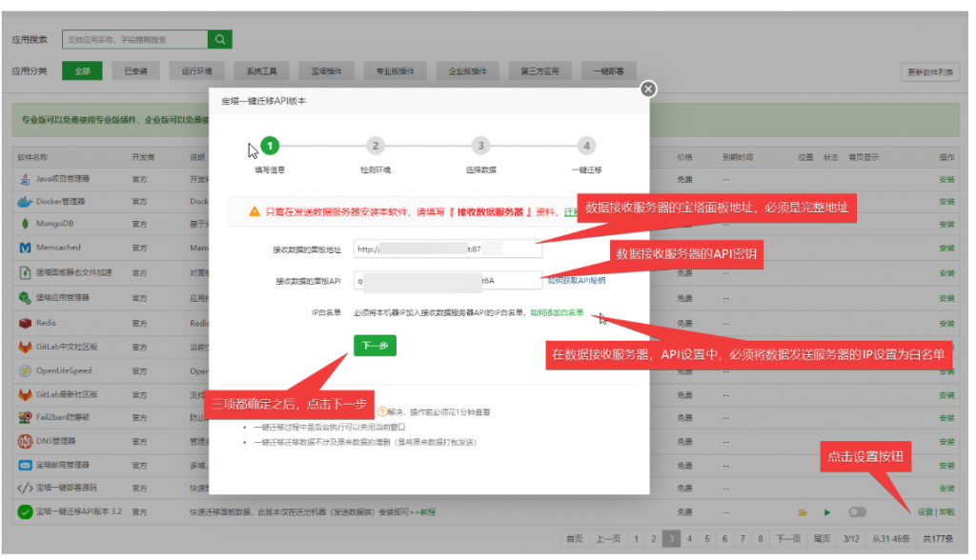Select the 企业版插件 category tab
Screen dimensions: 976x560
point(467,70)
